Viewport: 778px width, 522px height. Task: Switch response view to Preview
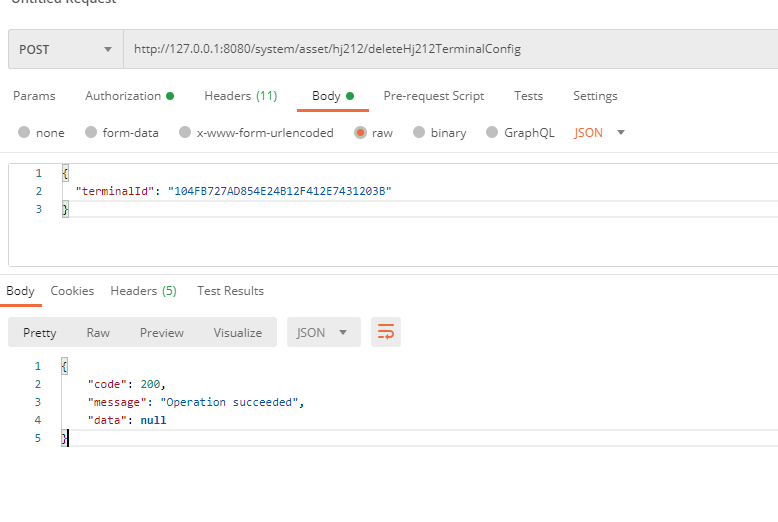(161, 332)
